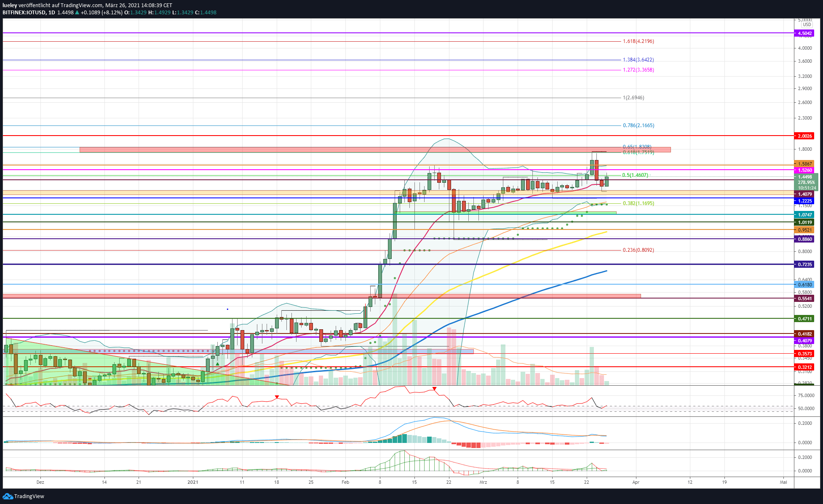Image resolution: width=823 pixels, height=504 pixels.
Task: Click Fibonacci label 1.384(3.6422)
Action: 638,60
